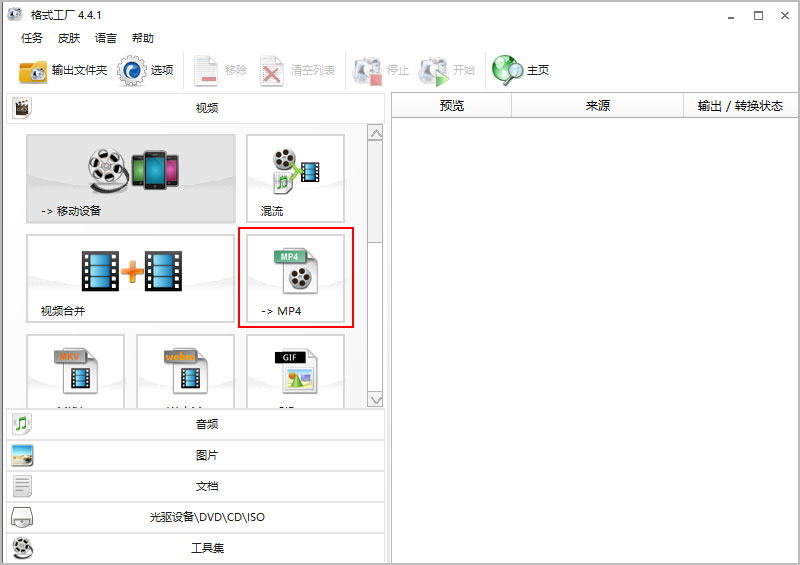Open the 语言 language menu
Screen dimensions: 800x565
pyautogui.click(x=106, y=38)
